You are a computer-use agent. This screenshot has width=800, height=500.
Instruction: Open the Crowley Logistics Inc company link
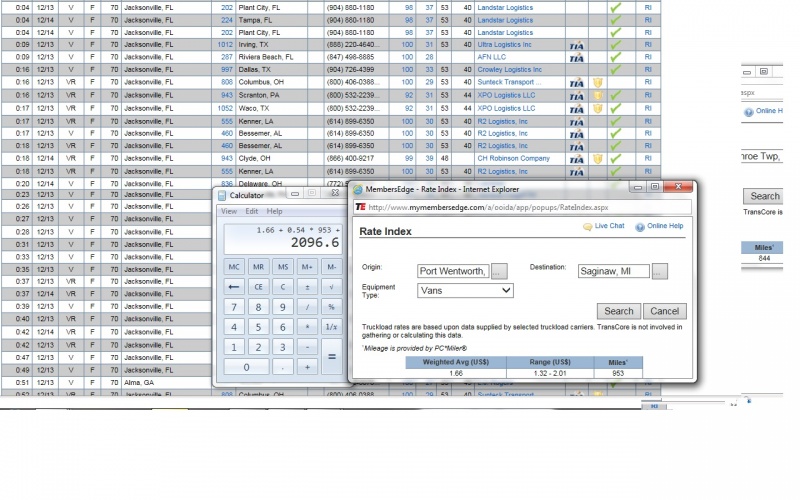click(x=509, y=69)
